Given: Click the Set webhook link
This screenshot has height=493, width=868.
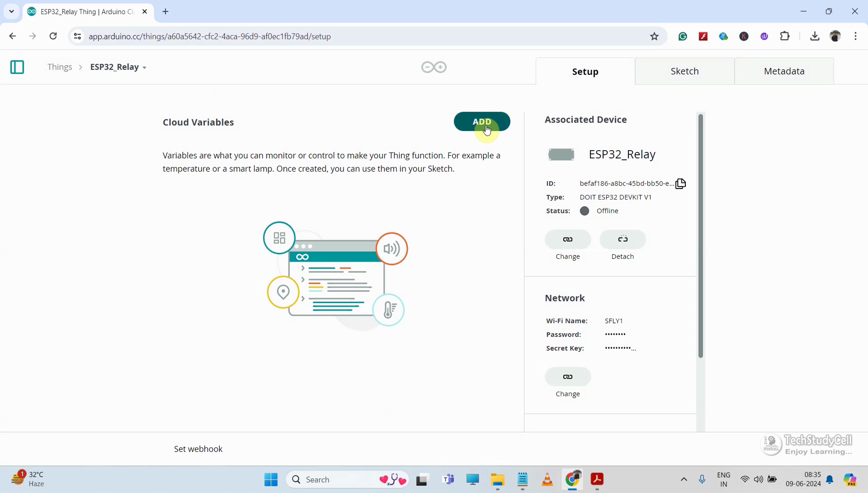Looking at the screenshot, I should pyautogui.click(x=198, y=449).
